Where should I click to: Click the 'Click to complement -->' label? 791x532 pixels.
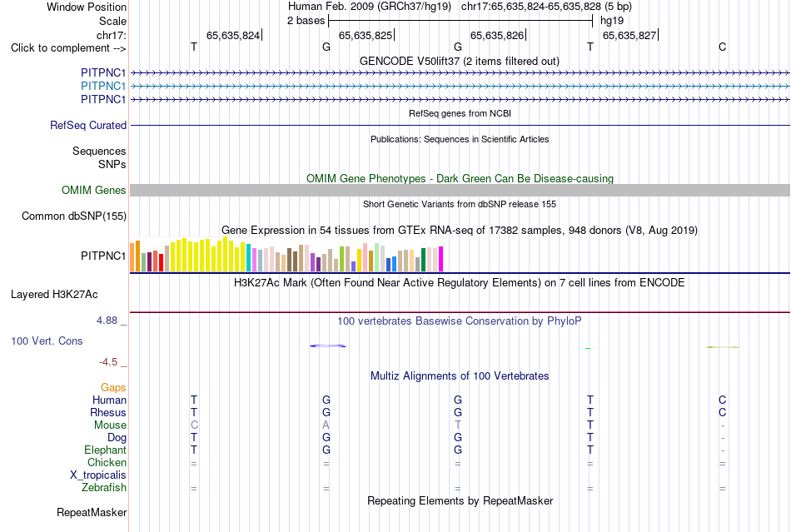pos(68,48)
